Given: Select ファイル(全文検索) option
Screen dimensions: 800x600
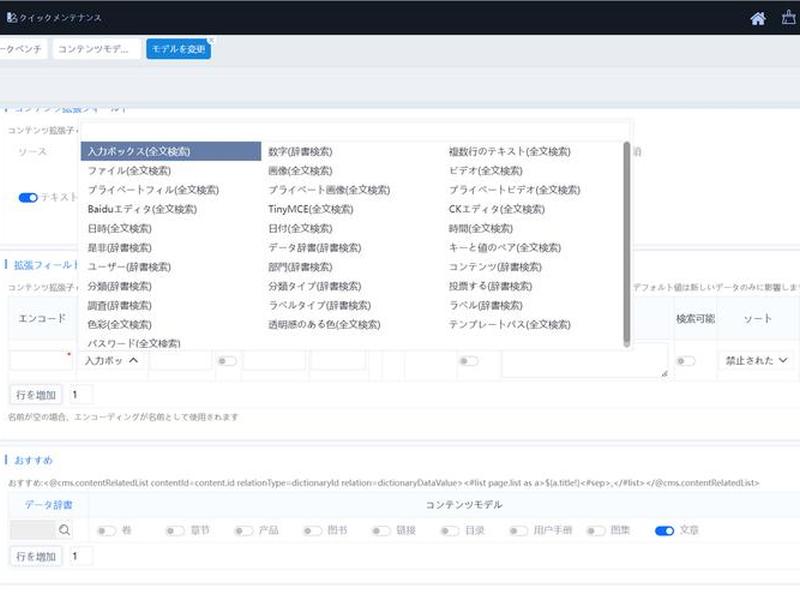Looking at the screenshot, I should (129, 170).
